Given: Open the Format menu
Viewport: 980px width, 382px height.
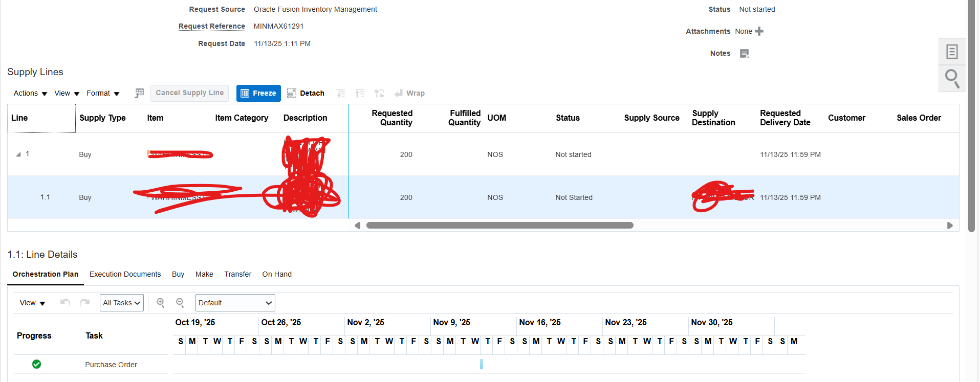Looking at the screenshot, I should click(x=103, y=93).
